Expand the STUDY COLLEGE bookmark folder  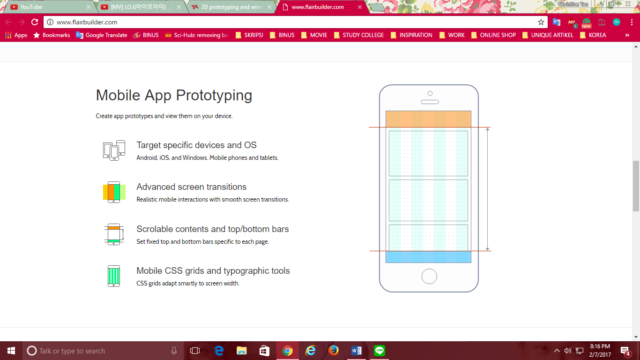pos(358,35)
